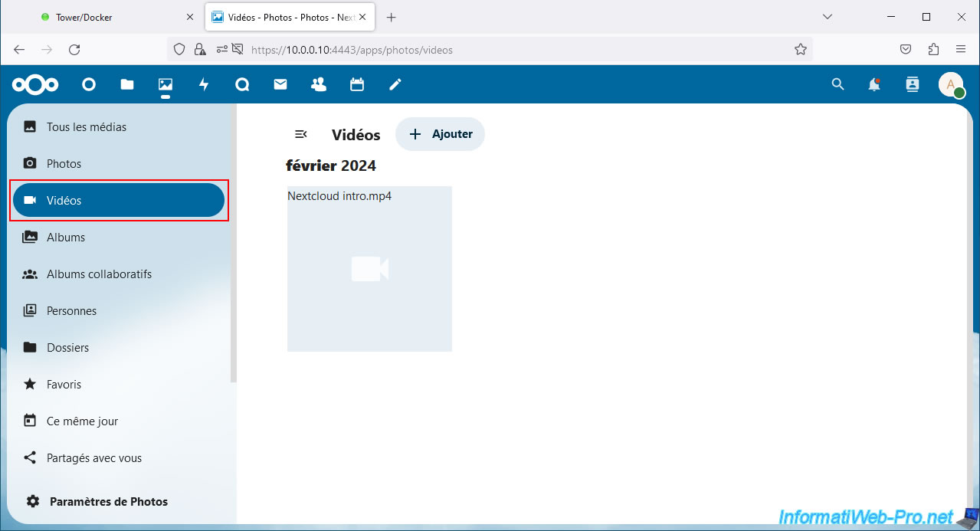Open the Contacts app icon in header
Viewport: 980px width, 531px height.
319,85
